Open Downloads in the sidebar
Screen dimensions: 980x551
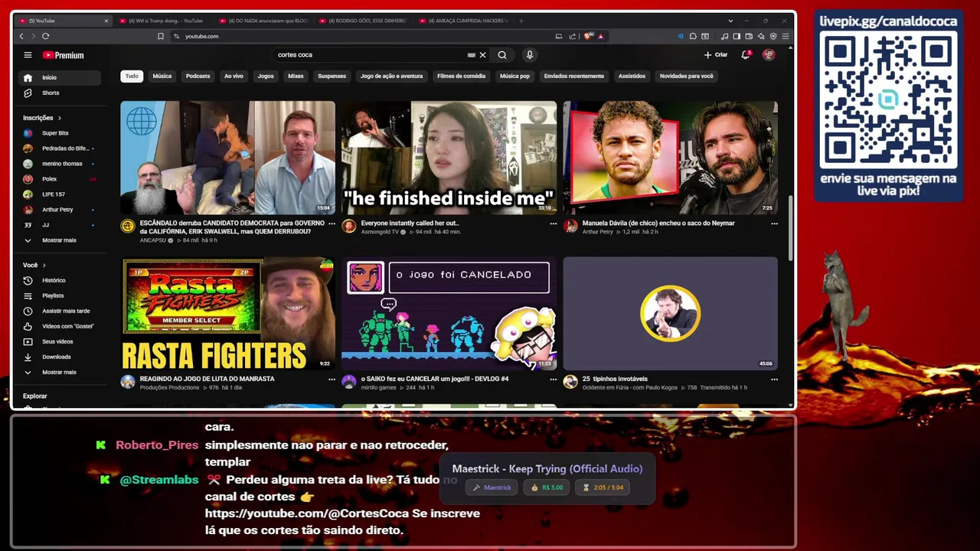(60, 357)
